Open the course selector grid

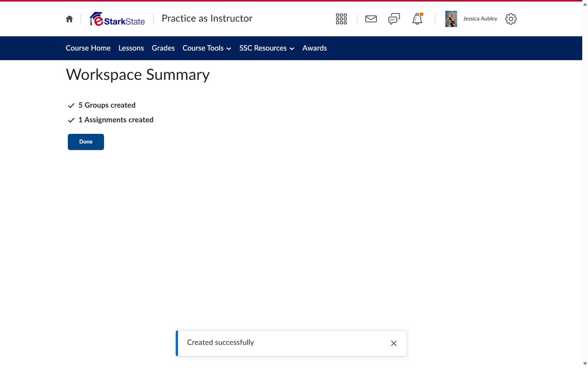tap(341, 19)
